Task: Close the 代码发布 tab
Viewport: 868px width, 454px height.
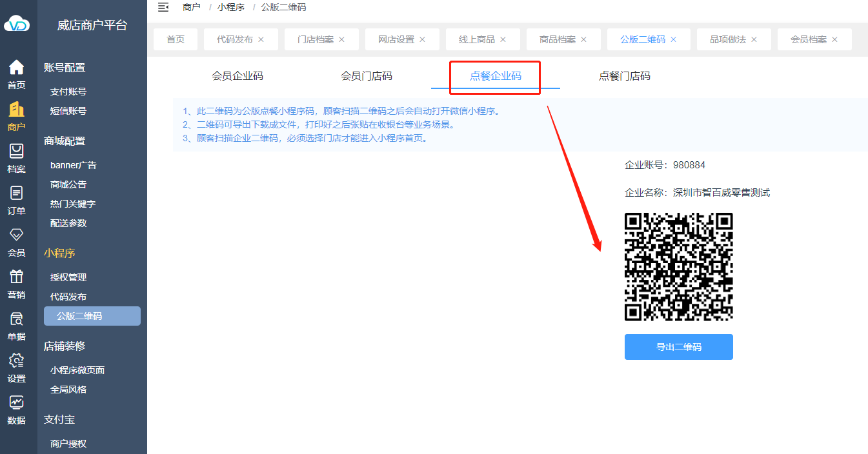Action: tap(261, 39)
